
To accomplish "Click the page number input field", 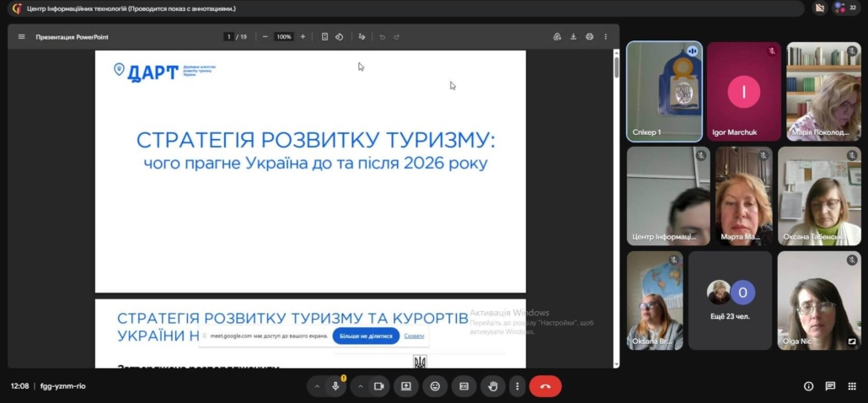I will [228, 37].
